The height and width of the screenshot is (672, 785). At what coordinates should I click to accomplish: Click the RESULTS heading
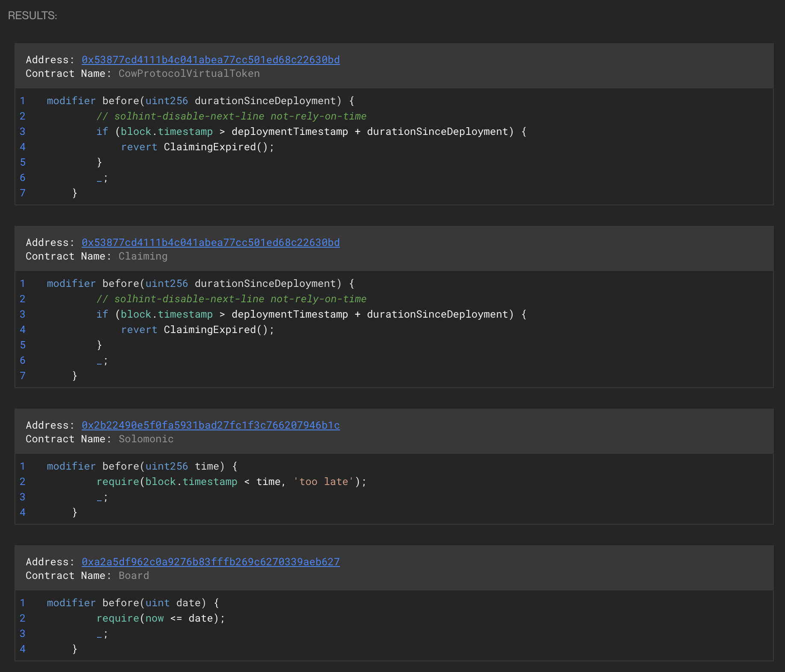point(32,15)
